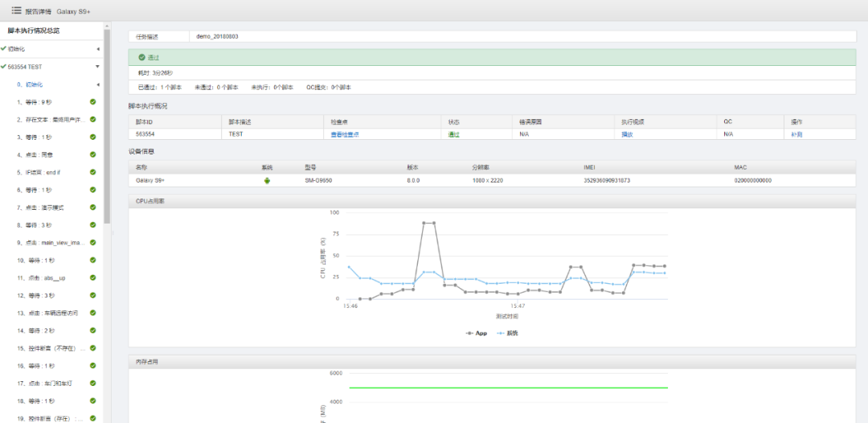Viewport: 868px width, 423px height.
Task: Click the 563554 script ID cell
Action: pos(144,134)
